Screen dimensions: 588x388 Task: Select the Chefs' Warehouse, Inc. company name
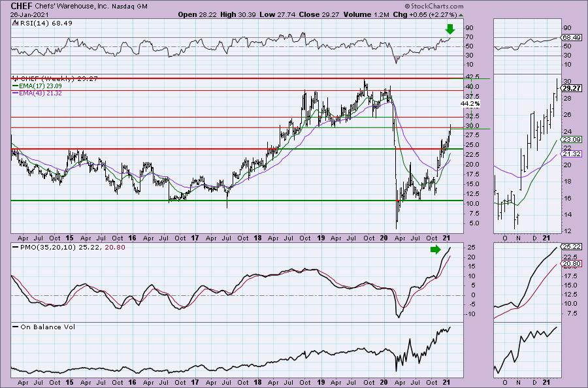pos(73,7)
